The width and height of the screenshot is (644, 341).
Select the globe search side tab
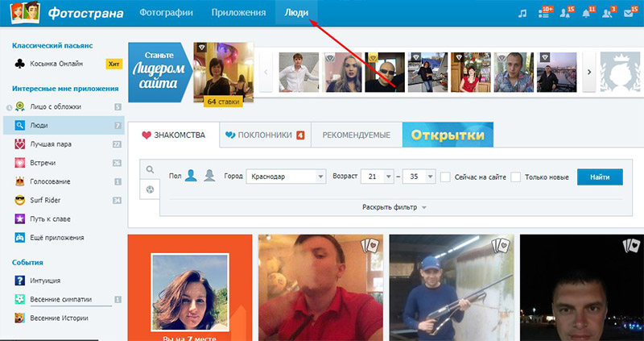point(150,189)
